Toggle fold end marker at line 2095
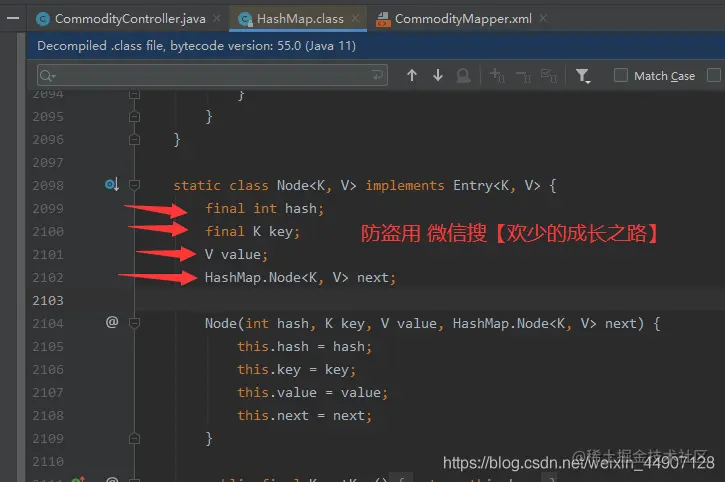 [135, 117]
